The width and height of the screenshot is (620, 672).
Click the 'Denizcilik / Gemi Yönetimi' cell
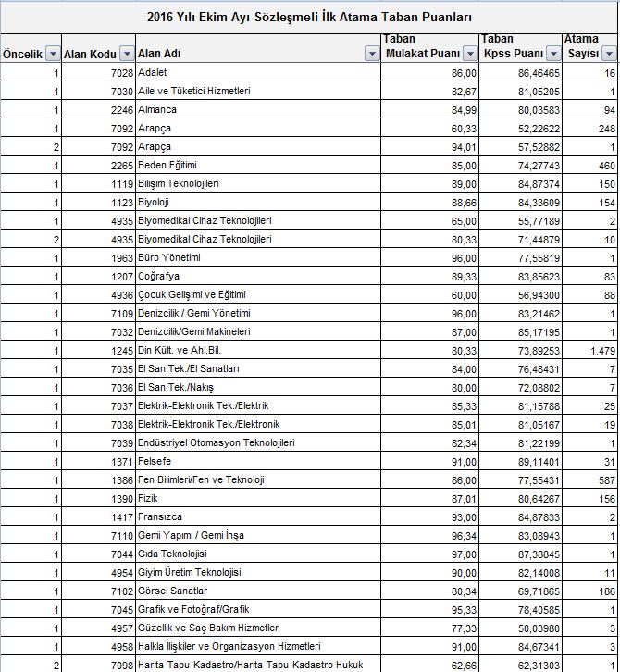pyautogui.click(x=258, y=313)
